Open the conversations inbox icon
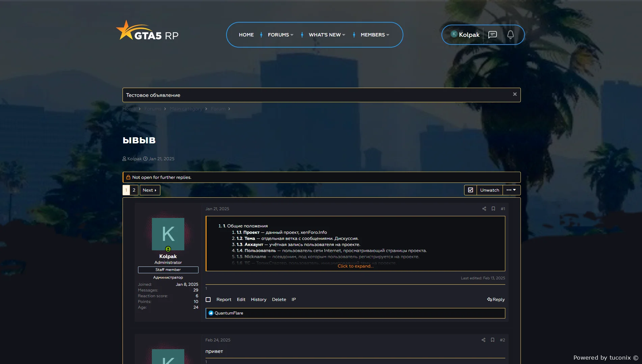Viewport: 642px width, 364px height. (x=492, y=35)
